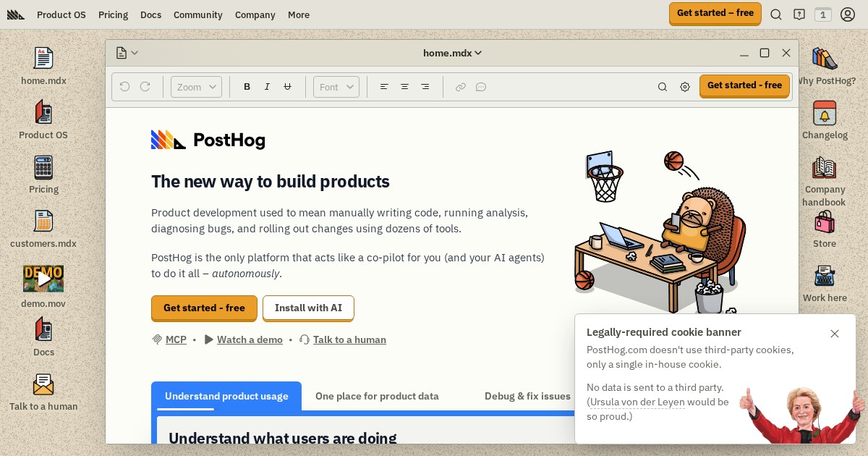Switch to Debug & fix issues tab
This screenshot has width=868, height=456.
pyautogui.click(x=527, y=396)
